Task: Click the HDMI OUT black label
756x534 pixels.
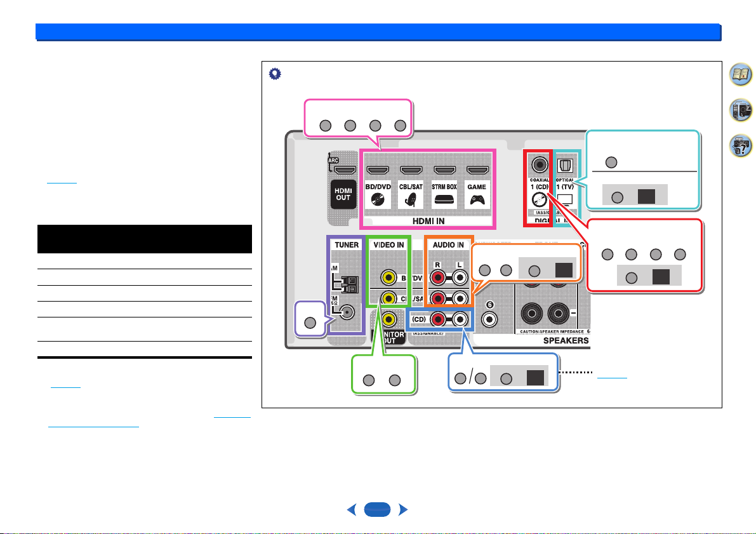Action: 343,194
